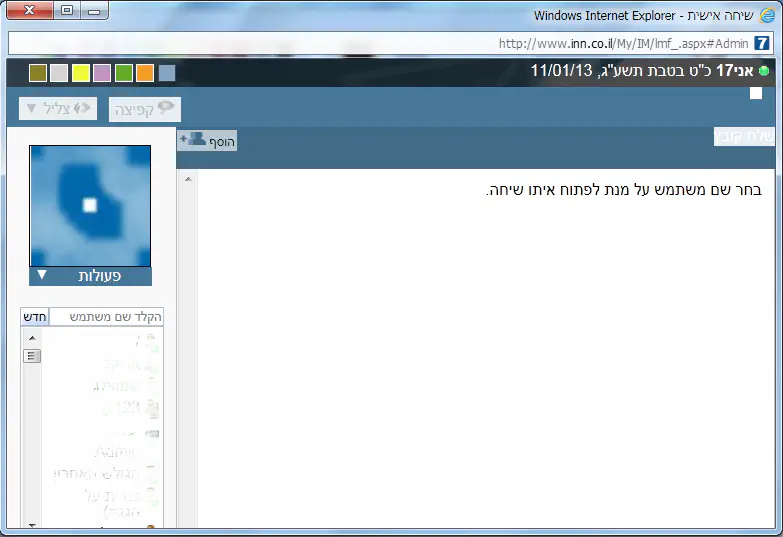Click the chat area scroll-up arrow
Image resolution: width=783 pixels, height=537 pixels.
tap(187, 179)
